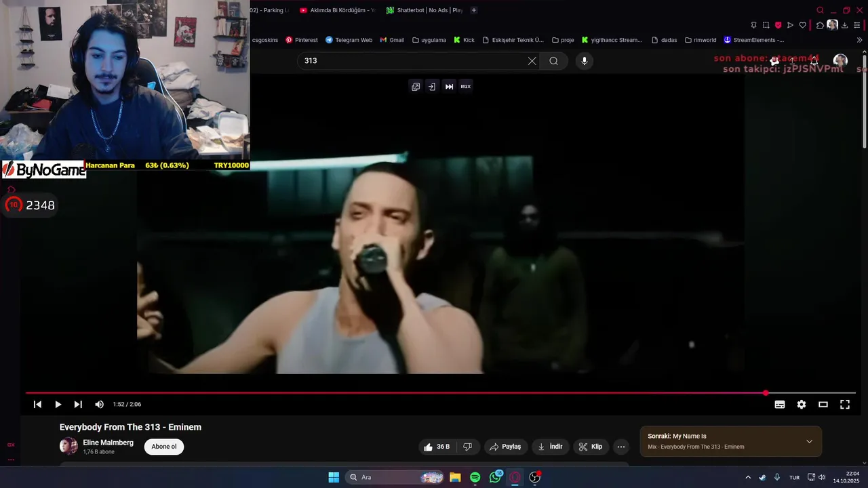Switch to Parking tab
Screen dimensions: 868x488
[270, 10]
